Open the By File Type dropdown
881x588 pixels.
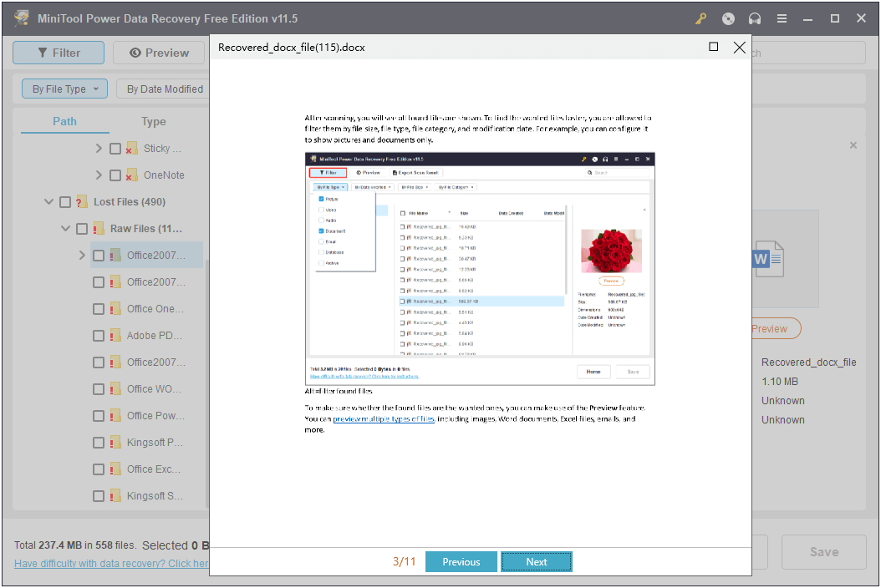click(64, 89)
